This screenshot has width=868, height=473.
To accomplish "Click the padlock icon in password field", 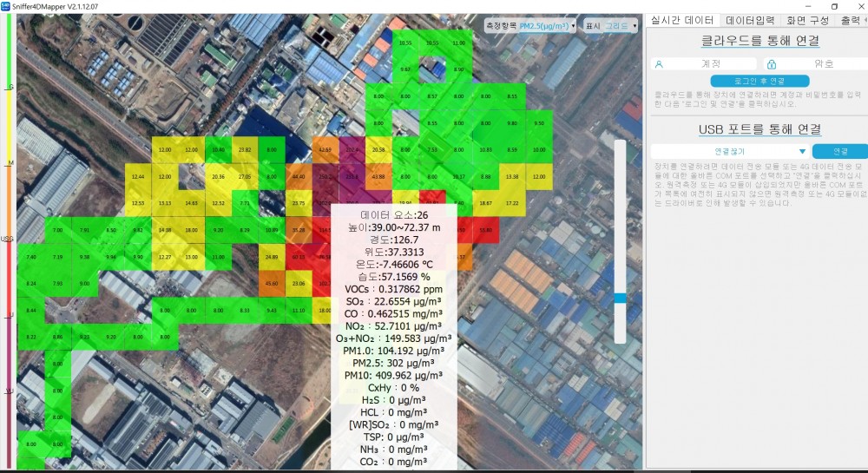I will pos(772,63).
